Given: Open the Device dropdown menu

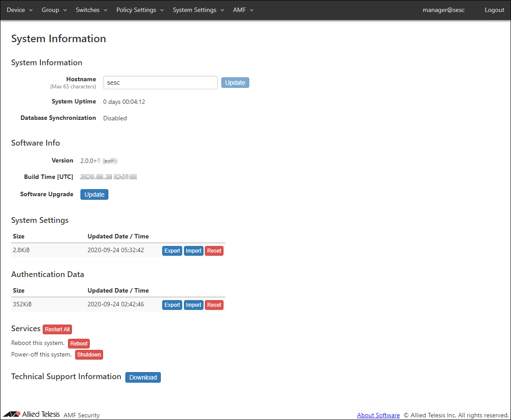Looking at the screenshot, I should tap(20, 10).
